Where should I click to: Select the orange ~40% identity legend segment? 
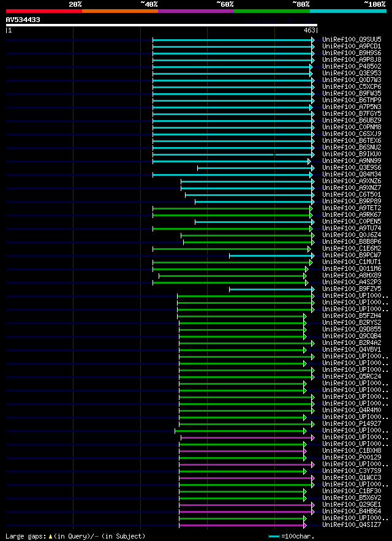(x=120, y=10)
